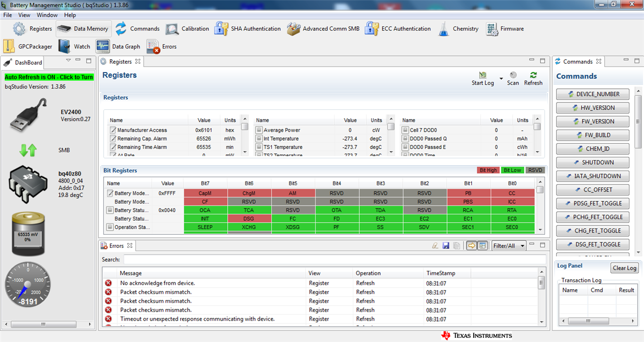Open the Calibration tool
Screen dimensions: 644x342
pos(187,29)
